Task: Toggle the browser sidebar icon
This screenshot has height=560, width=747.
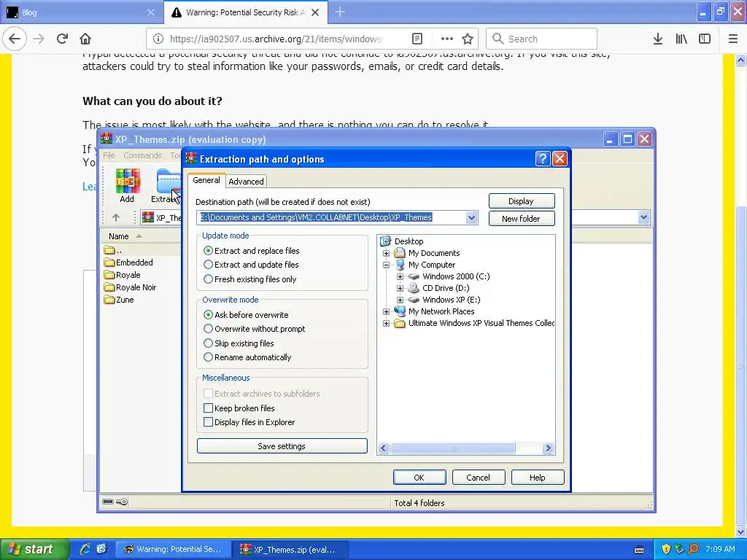Action: point(705,39)
